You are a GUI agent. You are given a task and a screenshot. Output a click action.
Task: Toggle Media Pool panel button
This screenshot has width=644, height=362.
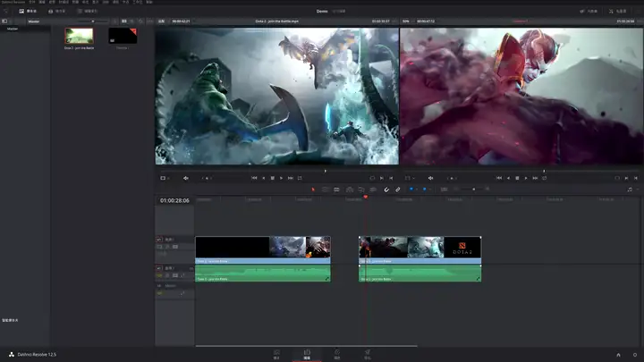[28, 11]
